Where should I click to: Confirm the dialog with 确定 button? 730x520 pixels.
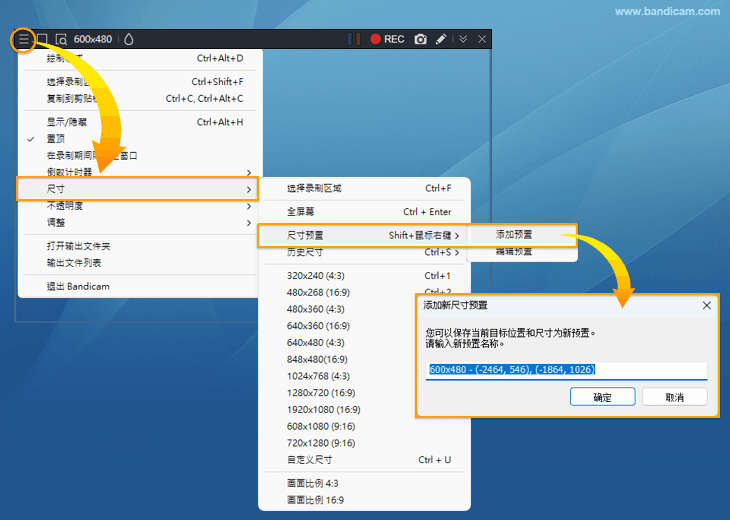tap(602, 397)
